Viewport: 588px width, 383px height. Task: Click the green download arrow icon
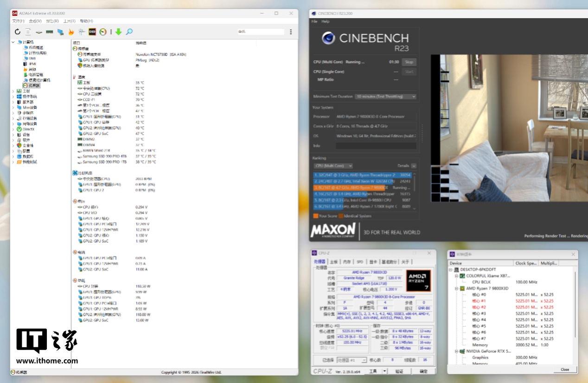pyautogui.click(x=118, y=32)
